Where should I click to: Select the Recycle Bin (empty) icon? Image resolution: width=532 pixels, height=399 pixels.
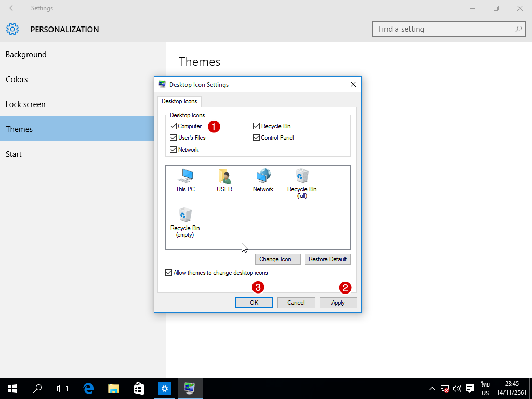click(x=185, y=220)
